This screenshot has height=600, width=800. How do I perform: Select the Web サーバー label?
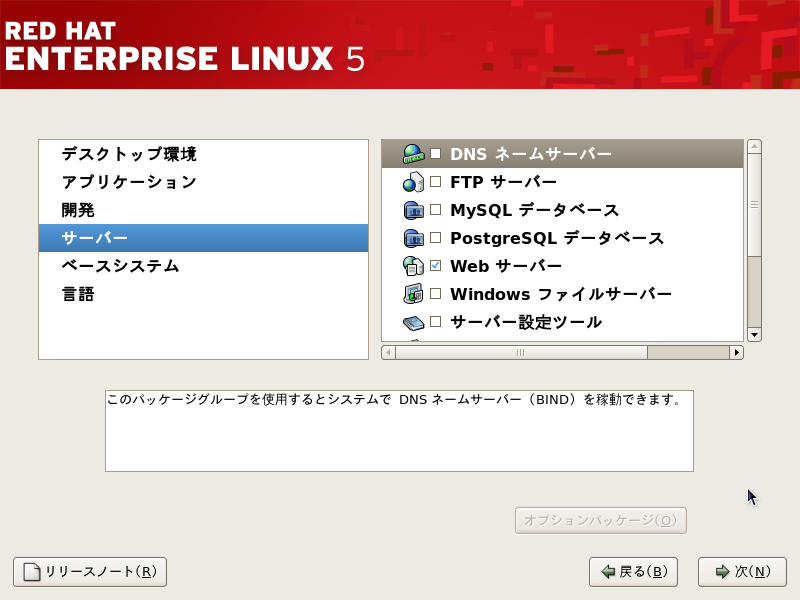point(506,266)
